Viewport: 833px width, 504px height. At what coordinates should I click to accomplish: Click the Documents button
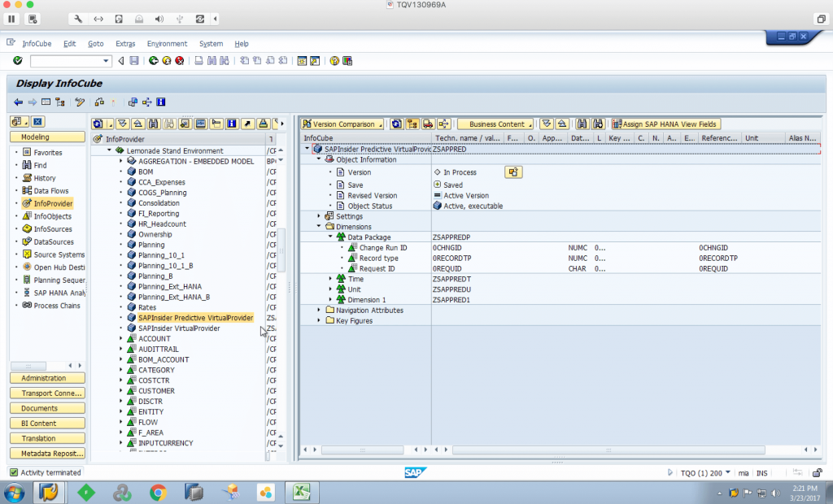point(47,408)
